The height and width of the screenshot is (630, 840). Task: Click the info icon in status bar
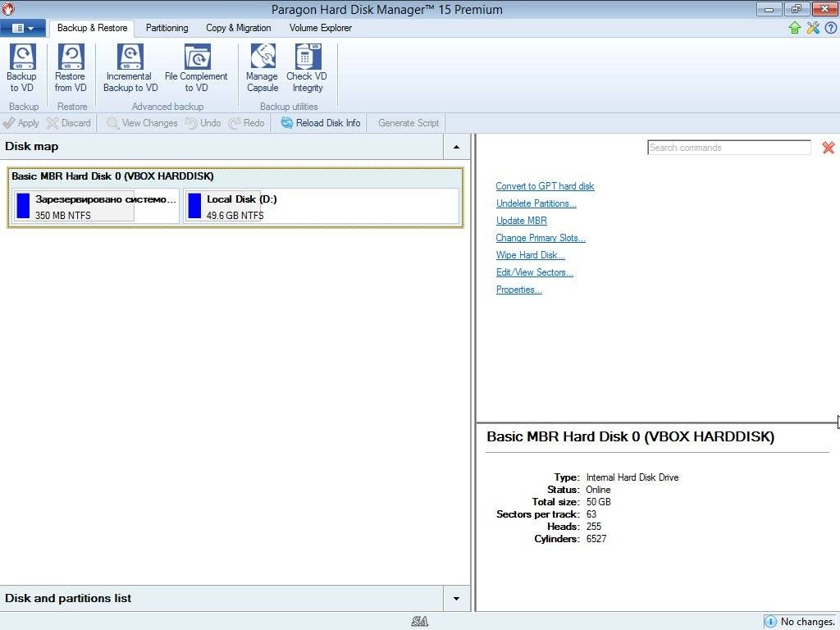tap(770, 622)
